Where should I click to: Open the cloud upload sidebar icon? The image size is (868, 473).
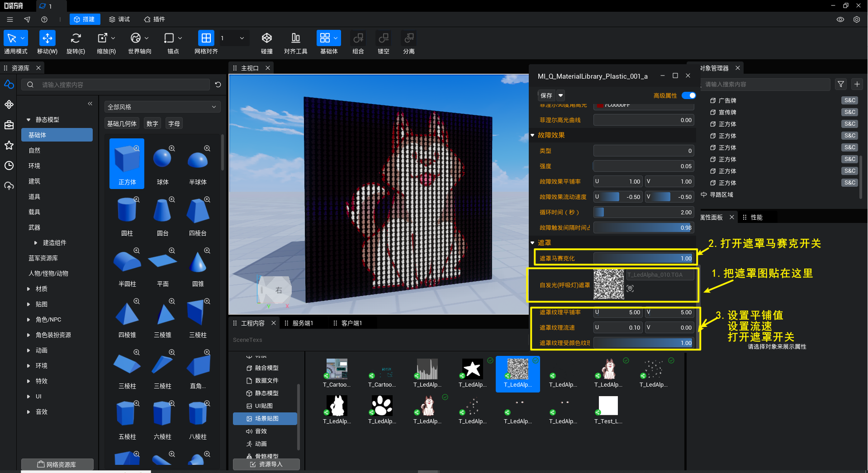[x=9, y=186]
